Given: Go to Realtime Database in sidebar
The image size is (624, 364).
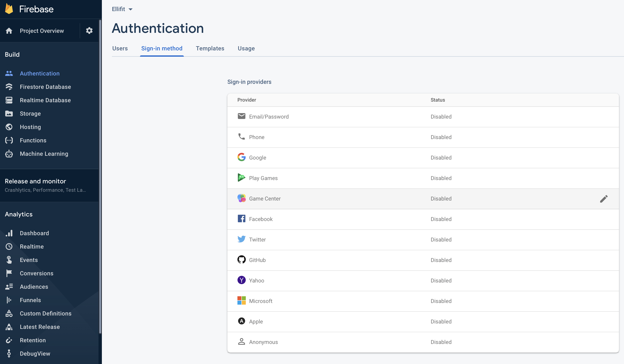Looking at the screenshot, I should point(45,100).
